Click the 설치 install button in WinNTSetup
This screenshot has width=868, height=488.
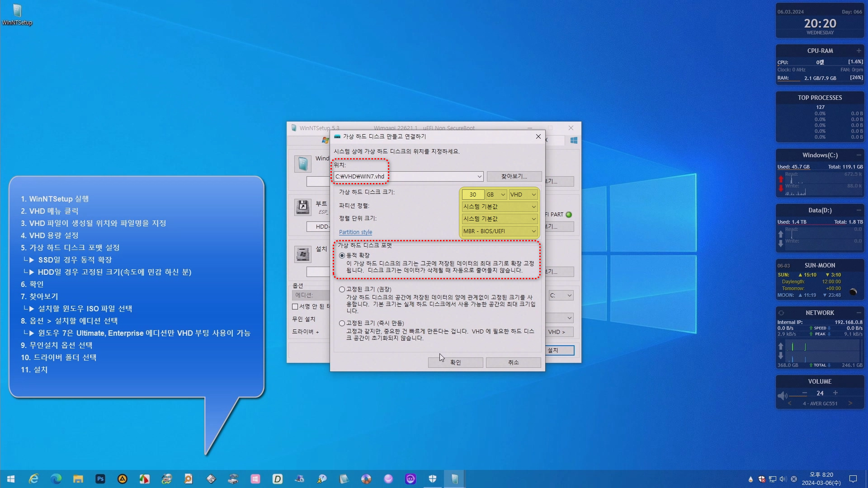[x=560, y=350]
